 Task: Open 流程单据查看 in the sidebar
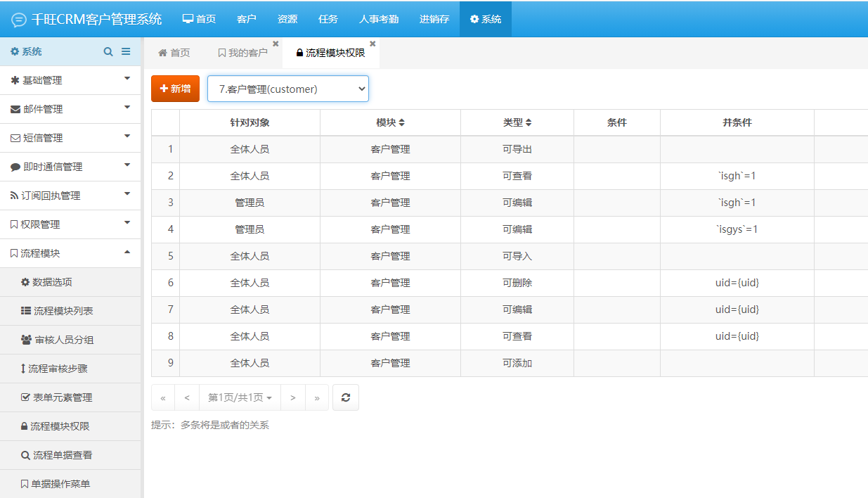[70, 455]
